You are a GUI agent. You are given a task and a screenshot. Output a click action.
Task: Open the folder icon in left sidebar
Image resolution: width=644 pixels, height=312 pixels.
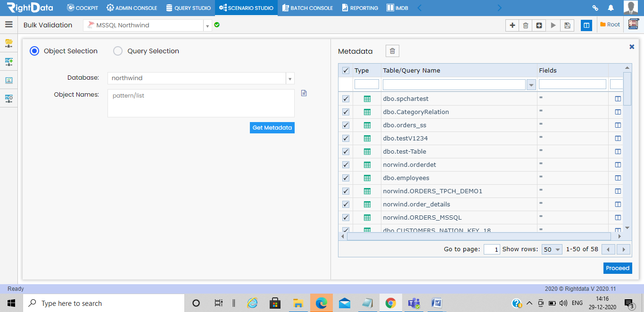pos(8,43)
